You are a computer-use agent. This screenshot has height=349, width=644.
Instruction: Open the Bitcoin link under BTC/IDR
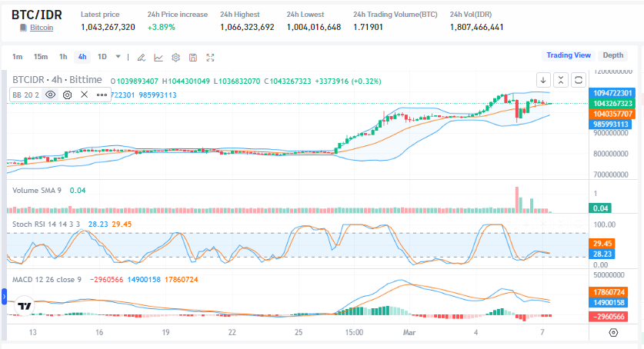click(x=42, y=28)
